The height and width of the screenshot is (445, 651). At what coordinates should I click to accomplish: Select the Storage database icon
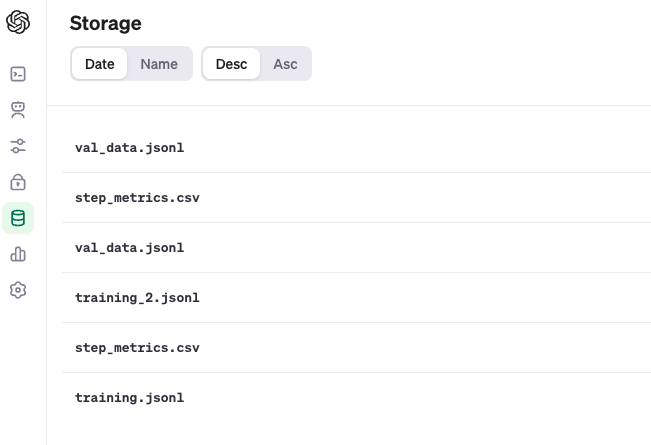coord(18,218)
